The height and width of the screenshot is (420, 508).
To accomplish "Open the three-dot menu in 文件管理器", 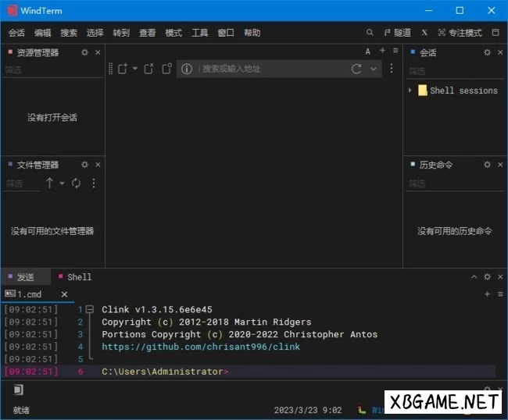I will click(94, 183).
